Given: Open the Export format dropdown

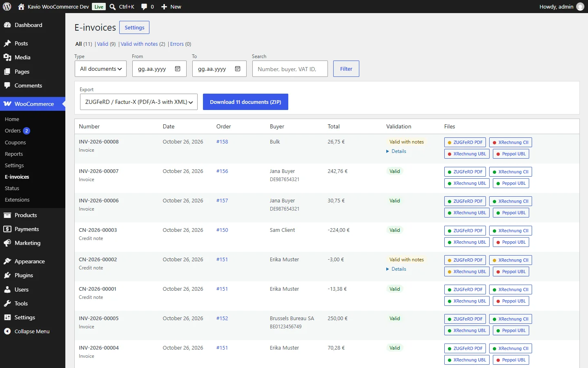Looking at the screenshot, I should click(139, 102).
